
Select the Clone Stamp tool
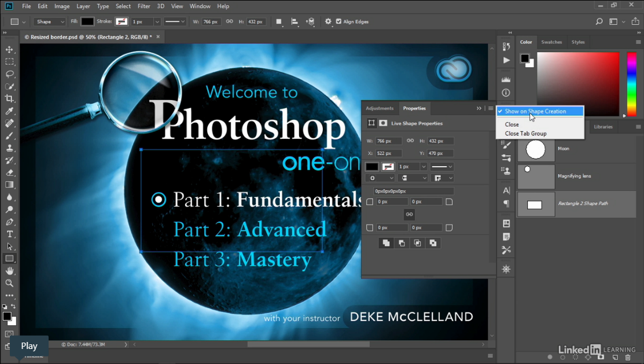click(x=9, y=148)
